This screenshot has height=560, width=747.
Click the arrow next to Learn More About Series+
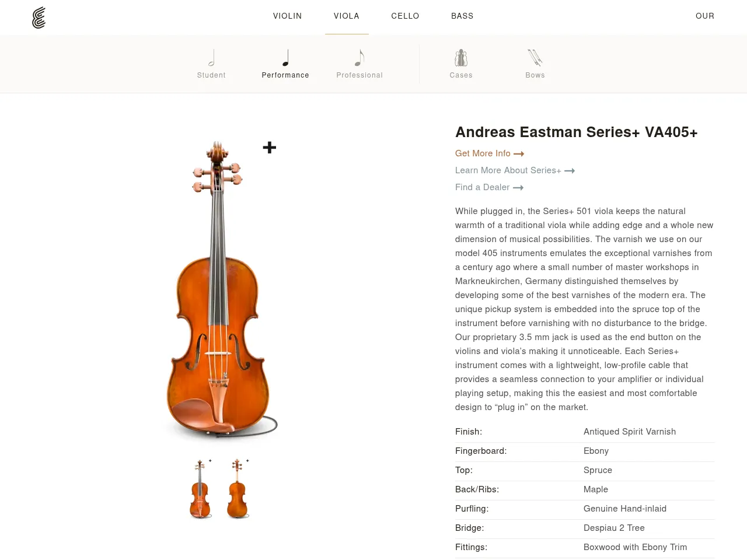point(570,170)
